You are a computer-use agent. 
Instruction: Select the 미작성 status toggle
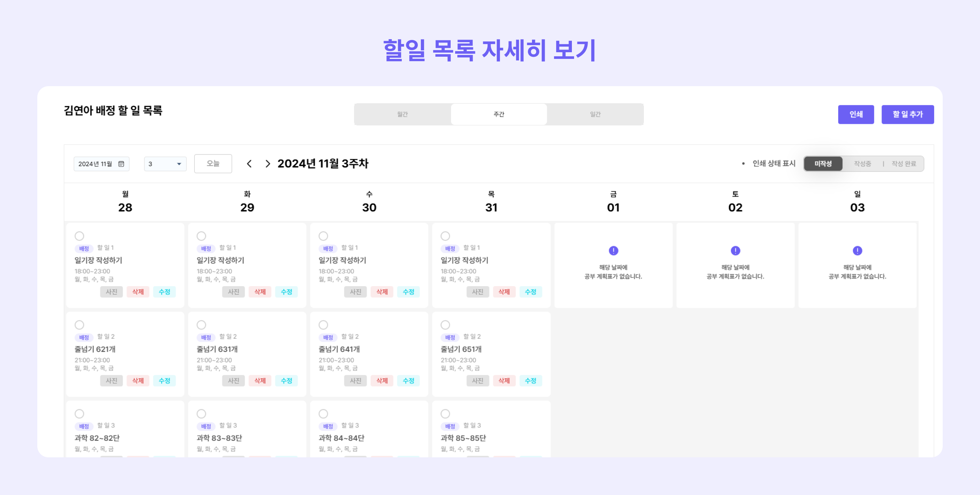[x=823, y=164]
